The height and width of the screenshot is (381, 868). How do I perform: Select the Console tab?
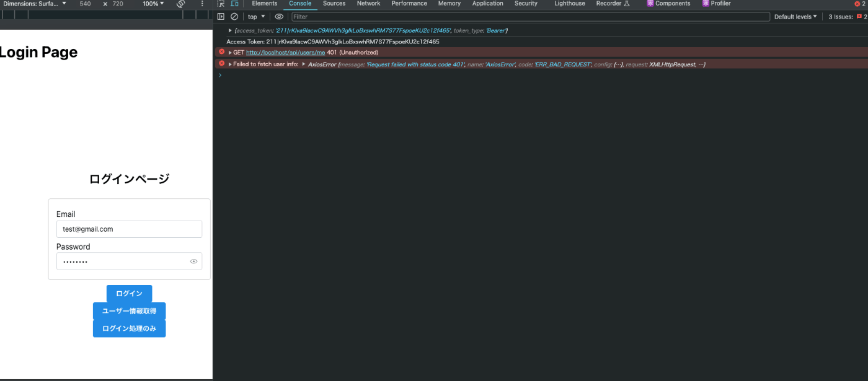pyautogui.click(x=300, y=4)
